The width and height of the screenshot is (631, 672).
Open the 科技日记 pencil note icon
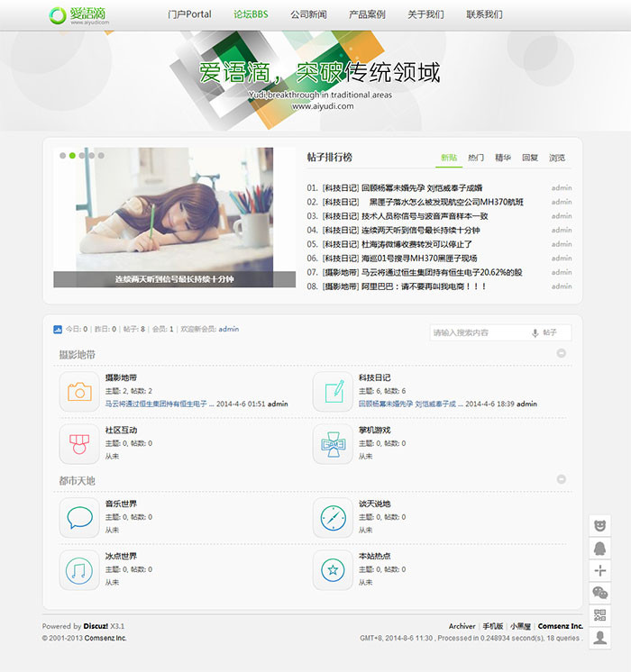pyautogui.click(x=333, y=392)
